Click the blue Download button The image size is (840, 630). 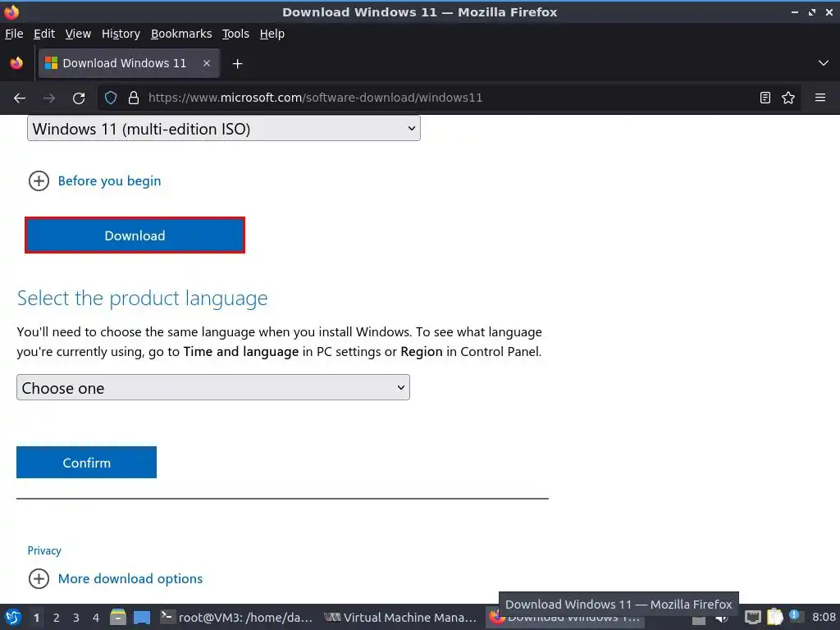click(x=135, y=235)
